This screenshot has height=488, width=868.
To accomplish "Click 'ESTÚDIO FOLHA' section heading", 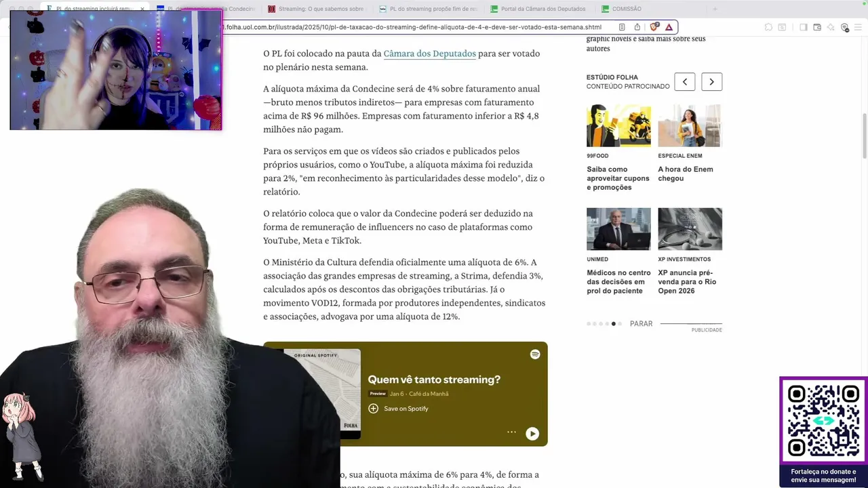I will pyautogui.click(x=612, y=77).
